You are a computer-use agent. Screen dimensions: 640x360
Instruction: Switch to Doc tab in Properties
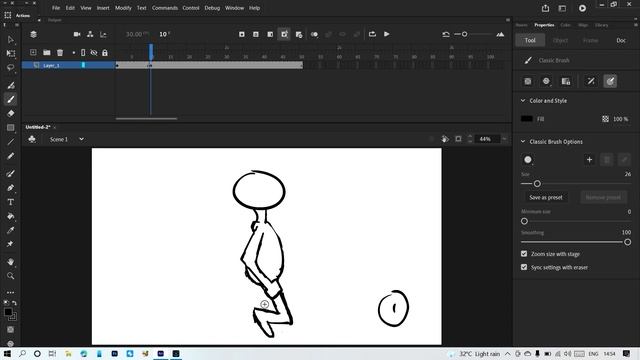click(x=621, y=40)
